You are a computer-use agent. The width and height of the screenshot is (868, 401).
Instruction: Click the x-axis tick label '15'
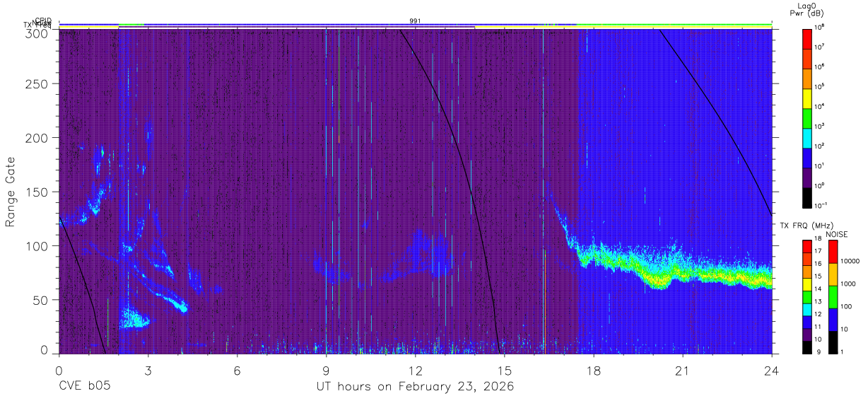504,370
